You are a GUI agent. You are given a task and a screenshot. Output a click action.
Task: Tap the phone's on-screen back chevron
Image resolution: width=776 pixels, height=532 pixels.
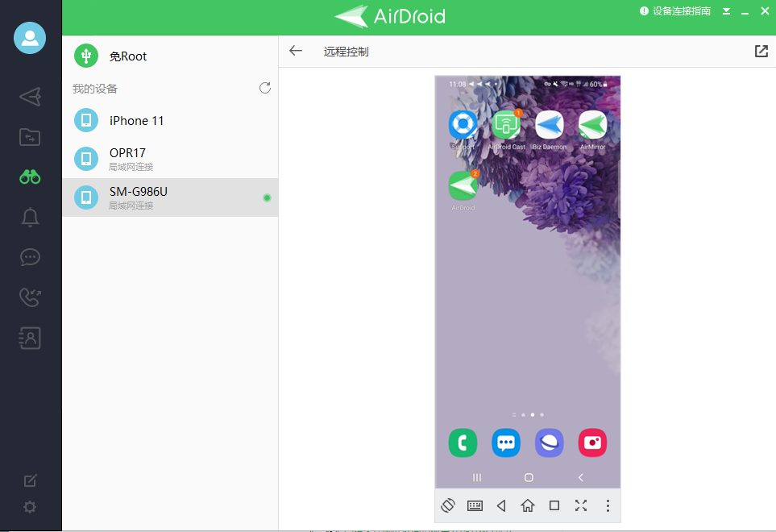581,477
